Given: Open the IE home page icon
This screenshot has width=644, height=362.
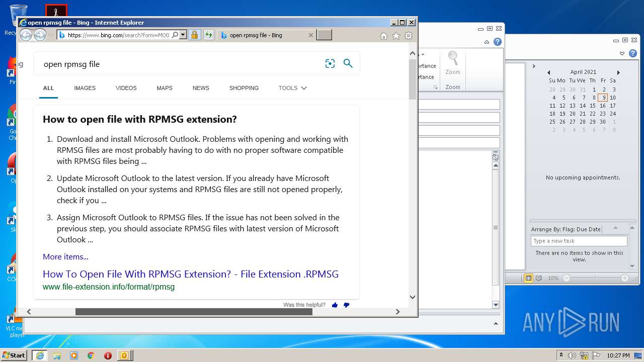Looking at the screenshot, I should [x=384, y=36].
